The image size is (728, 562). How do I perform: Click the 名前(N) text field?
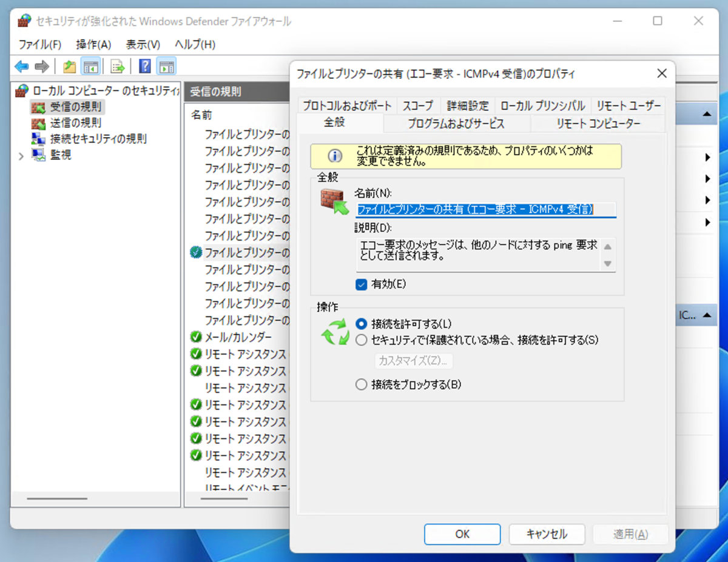coord(485,210)
